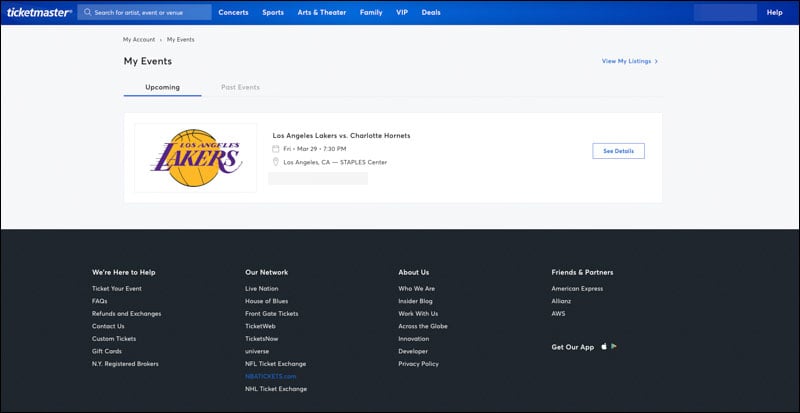Open the VIP menu item
800x413 pixels.
402,12
